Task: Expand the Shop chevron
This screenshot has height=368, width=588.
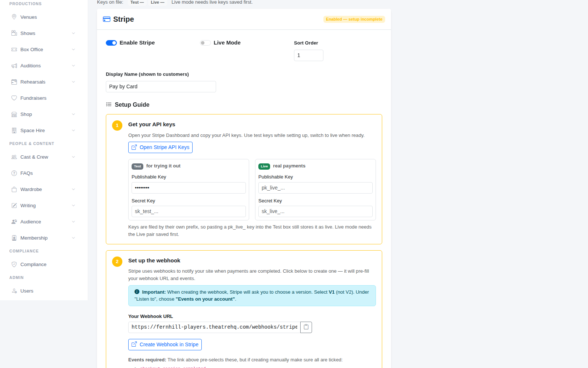Action: tap(73, 114)
